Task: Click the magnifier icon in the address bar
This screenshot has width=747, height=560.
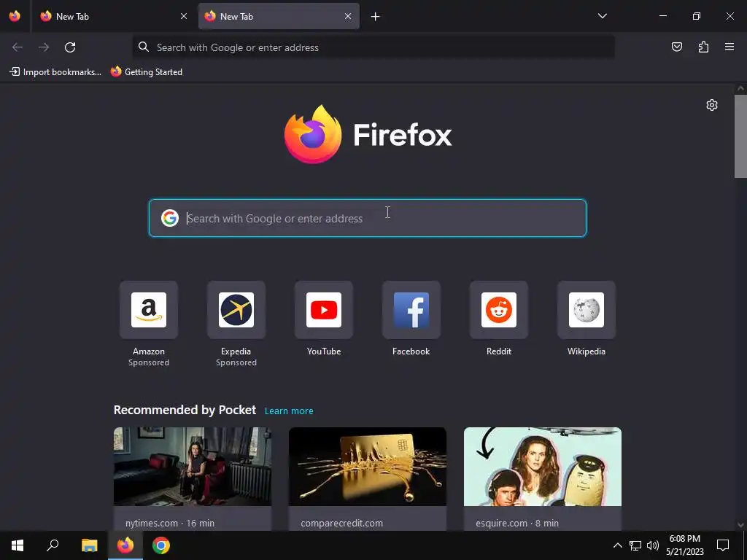Action: click(x=144, y=47)
